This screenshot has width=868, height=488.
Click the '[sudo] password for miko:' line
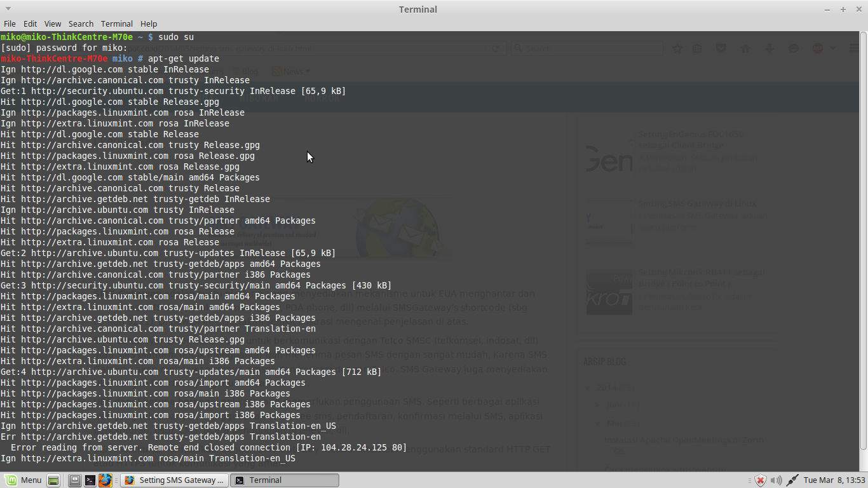coord(64,48)
